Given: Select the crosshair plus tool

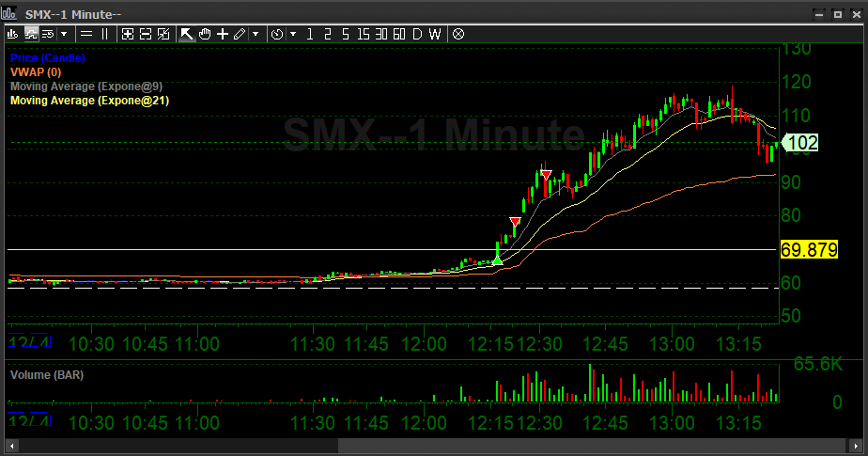Looking at the screenshot, I should [223, 35].
